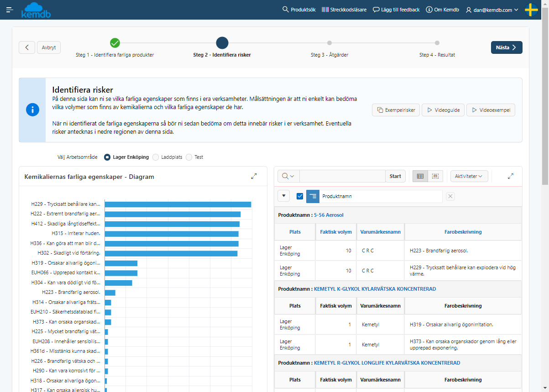Sort by Varumärkesnamn under 5-56 Aerosol

(x=381, y=232)
